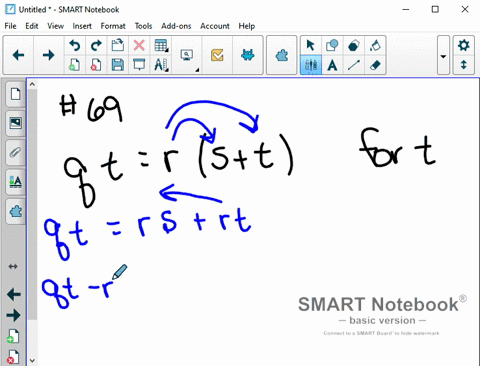Open toolbar settings gear

pos(464,45)
